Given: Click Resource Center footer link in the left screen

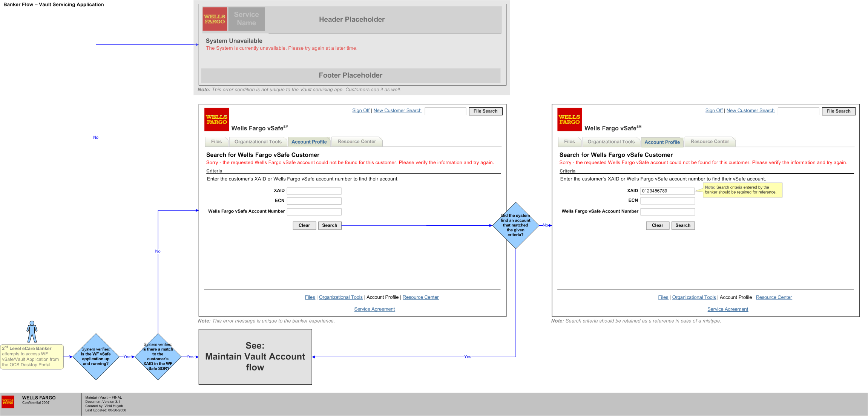Looking at the screenshot, I should tap(420, 297).
